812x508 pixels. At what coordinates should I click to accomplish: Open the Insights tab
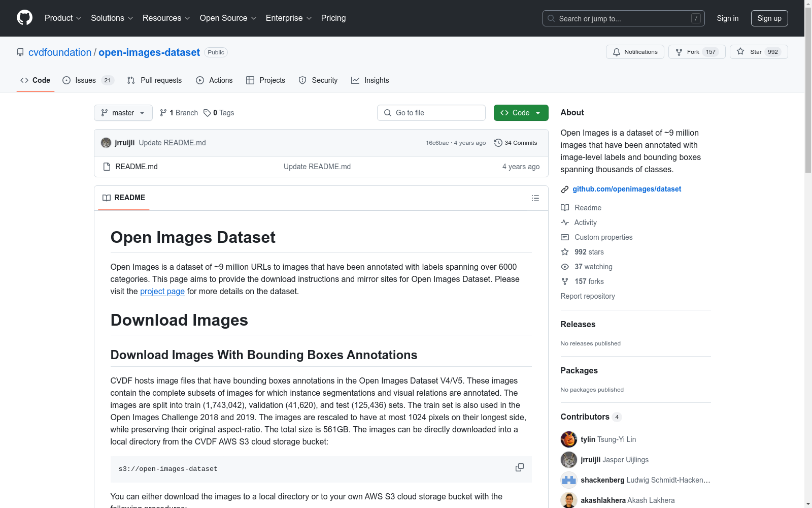pyautogui.click(x=370, y=80)
